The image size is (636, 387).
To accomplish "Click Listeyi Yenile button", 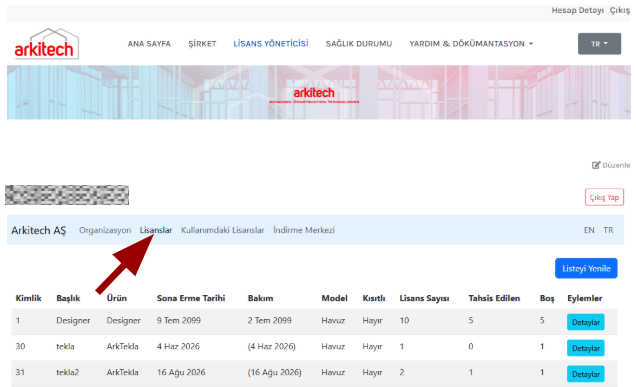I will (x=586, y=268).
